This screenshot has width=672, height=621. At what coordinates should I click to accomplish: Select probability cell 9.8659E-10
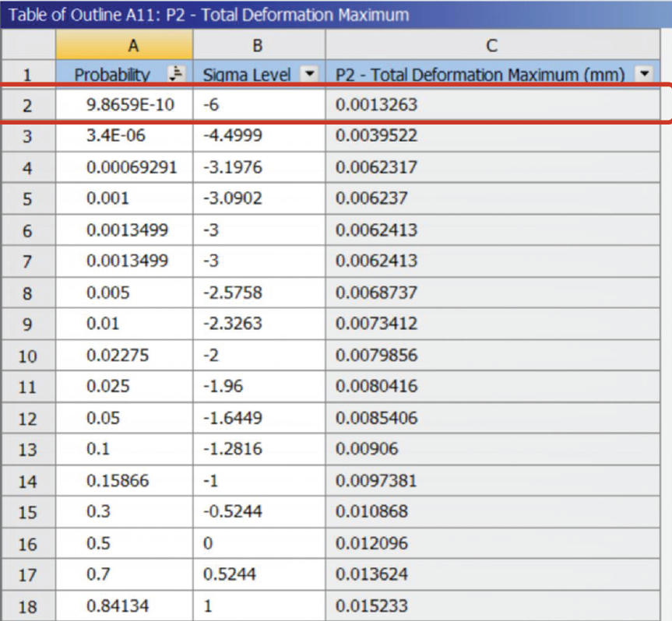click(125, 104)
